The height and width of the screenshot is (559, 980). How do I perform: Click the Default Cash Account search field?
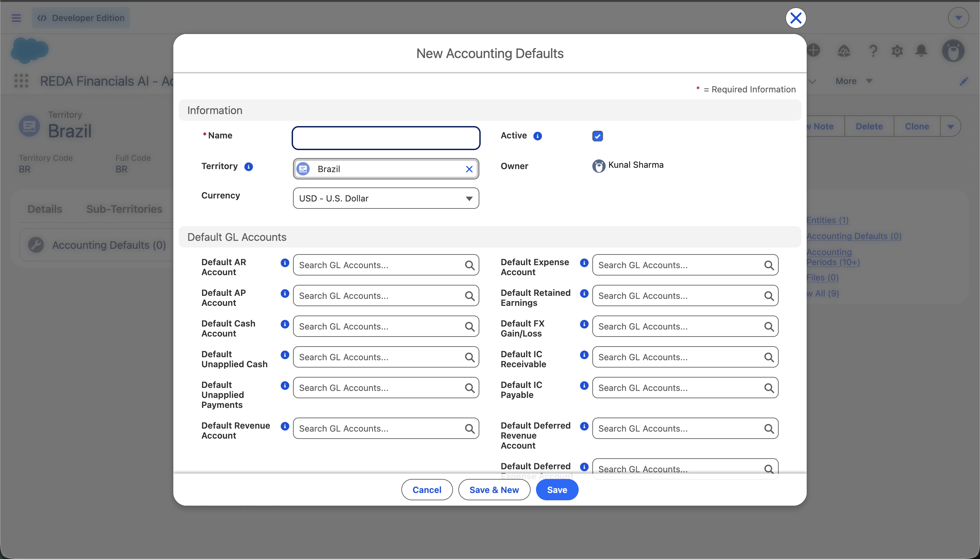pyautogui.click(x=386, y=326)
